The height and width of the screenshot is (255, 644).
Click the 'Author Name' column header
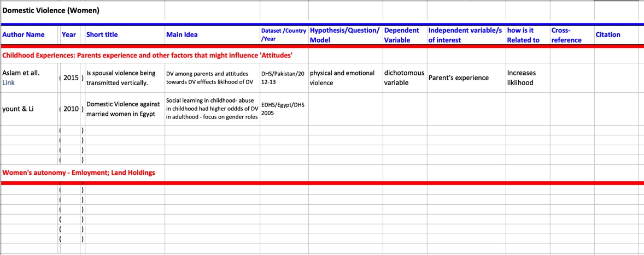24,35
